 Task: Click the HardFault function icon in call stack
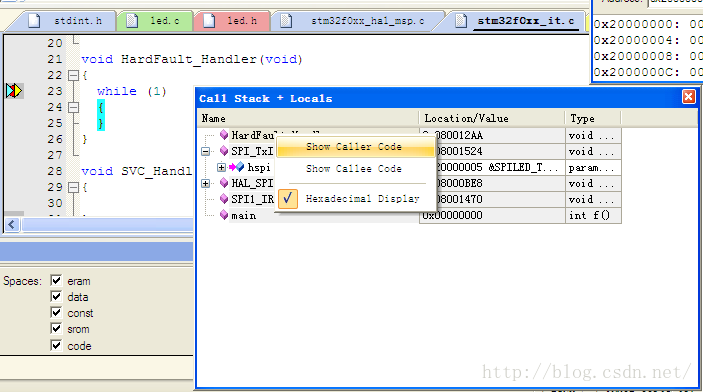pos(224,135)
